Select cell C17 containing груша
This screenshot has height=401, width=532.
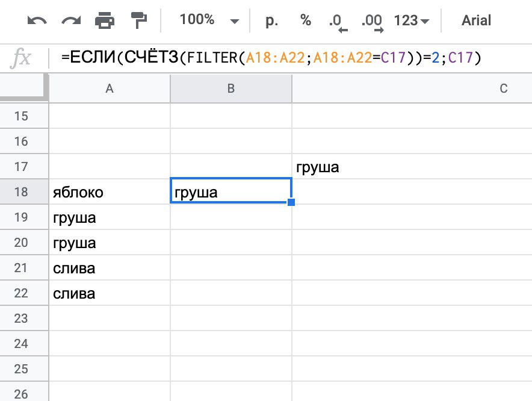[x=412, y=167]
